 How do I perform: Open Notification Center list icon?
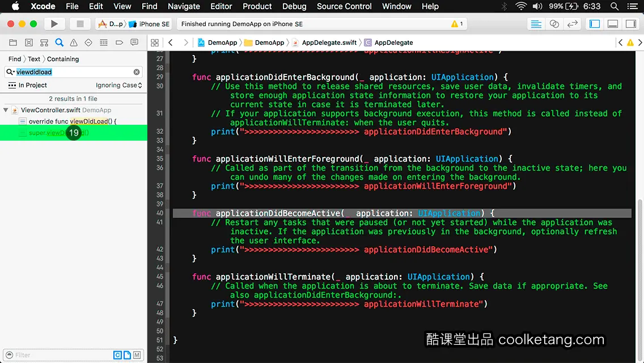point(633,6)
